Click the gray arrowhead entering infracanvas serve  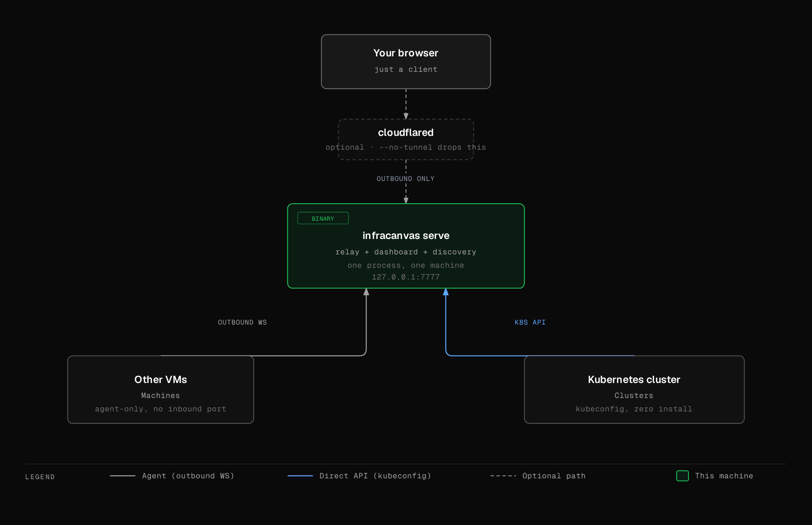pyautogui.click(x=366, y=292)
